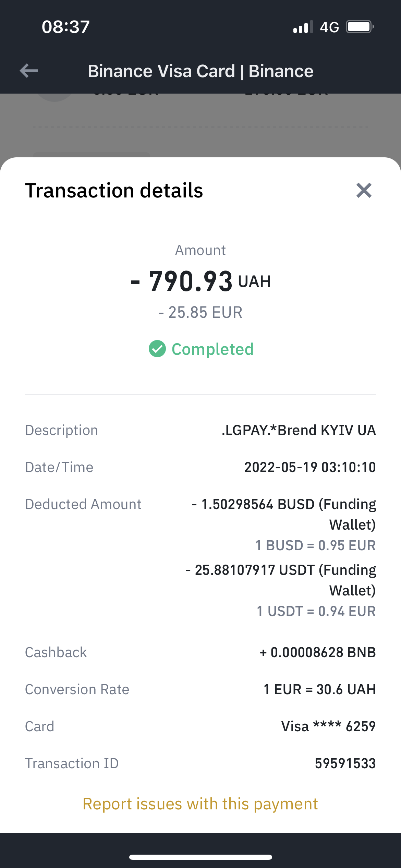Tap the 08:37 clock in status bar
401x868 pixels.
65,27
